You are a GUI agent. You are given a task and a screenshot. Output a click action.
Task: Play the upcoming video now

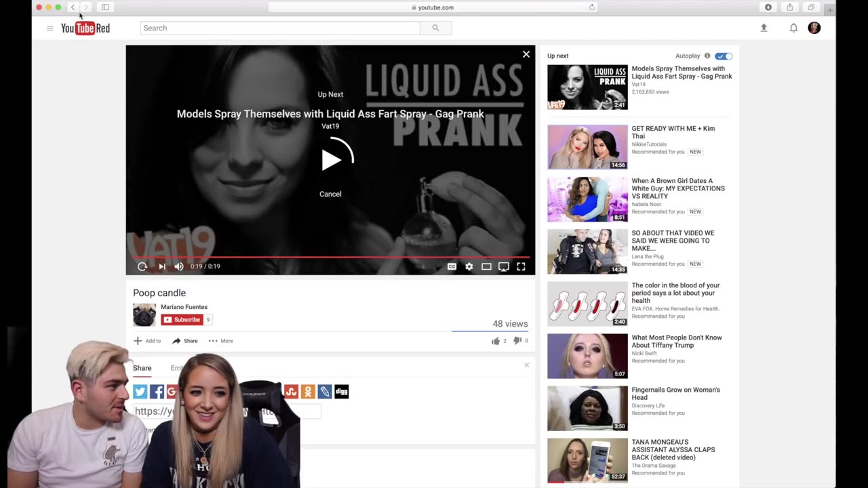331,160
